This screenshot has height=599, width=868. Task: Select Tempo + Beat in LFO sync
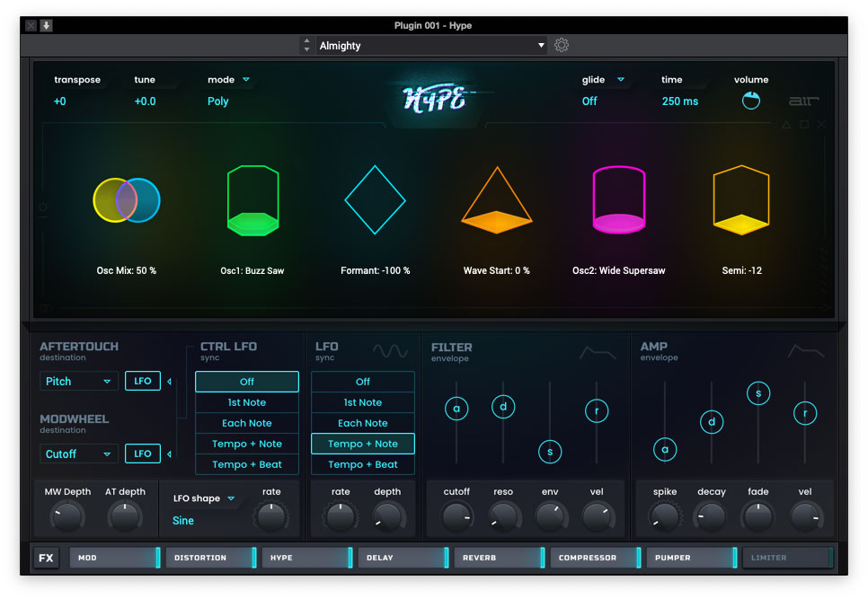click(363, 464)
